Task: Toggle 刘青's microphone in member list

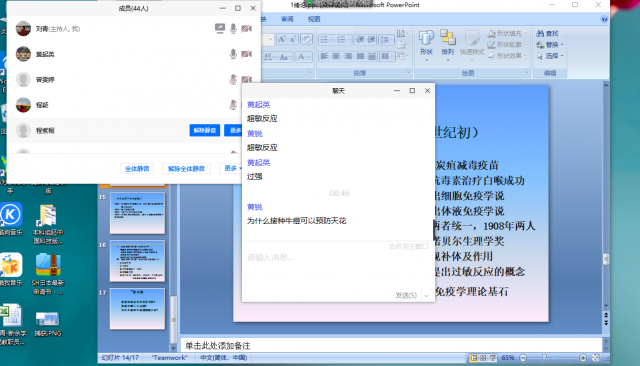Action: click(233, 29)
